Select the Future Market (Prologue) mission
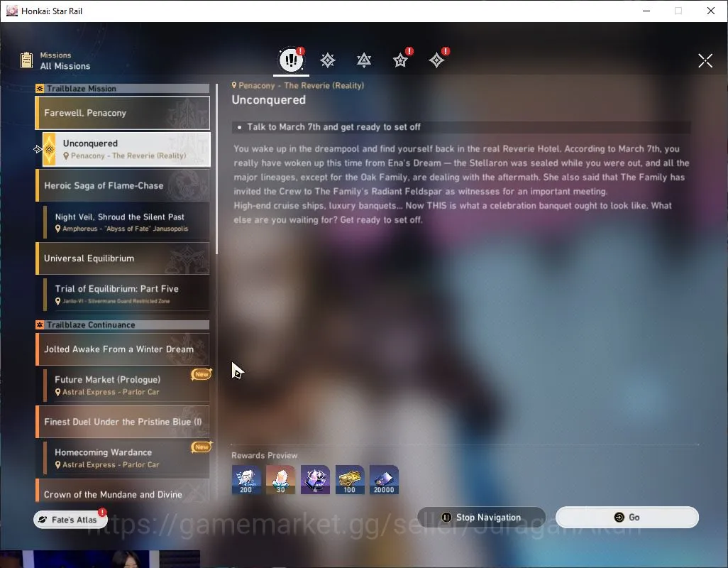 click(x=126, y=385)
